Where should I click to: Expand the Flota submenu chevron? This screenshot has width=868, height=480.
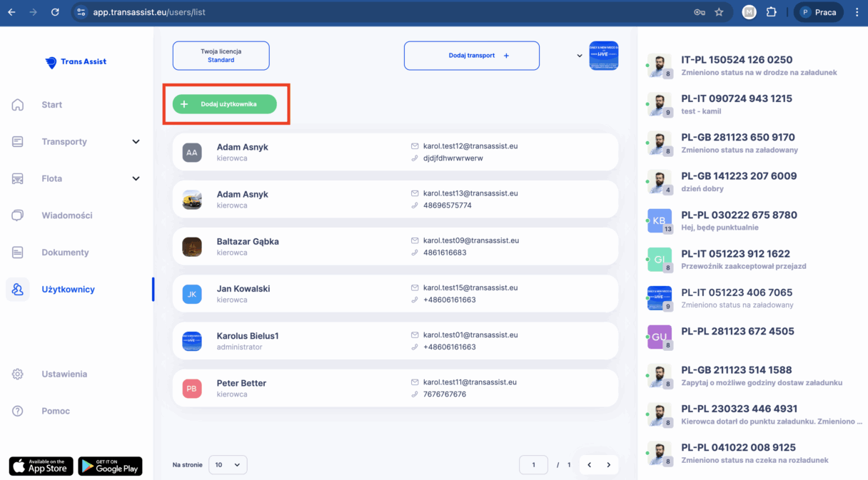(x=136, y=179)
